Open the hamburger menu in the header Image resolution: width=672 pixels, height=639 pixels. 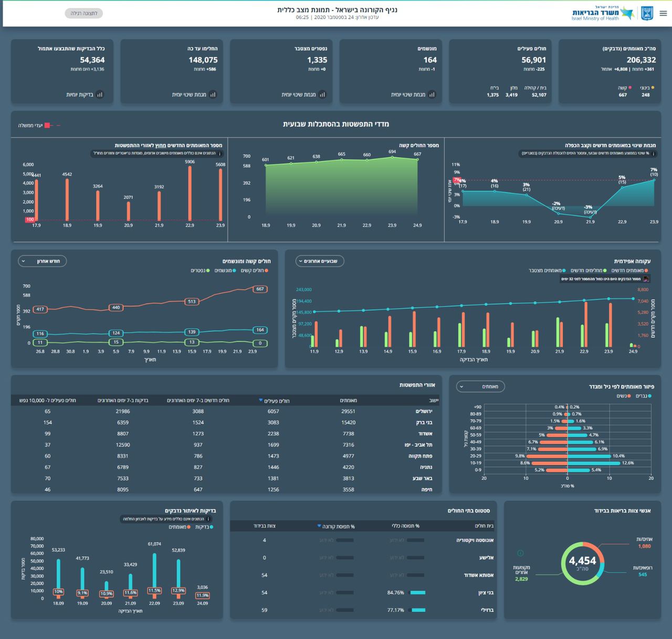pos(663,14)
